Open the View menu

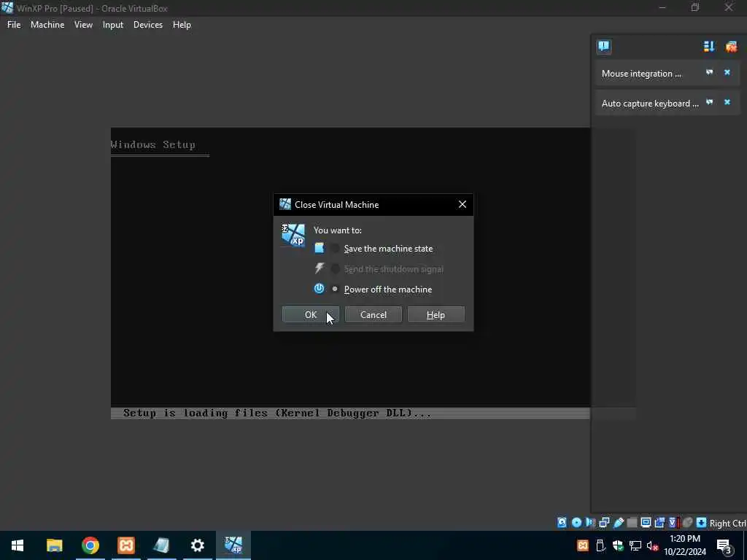click(83, 25)
